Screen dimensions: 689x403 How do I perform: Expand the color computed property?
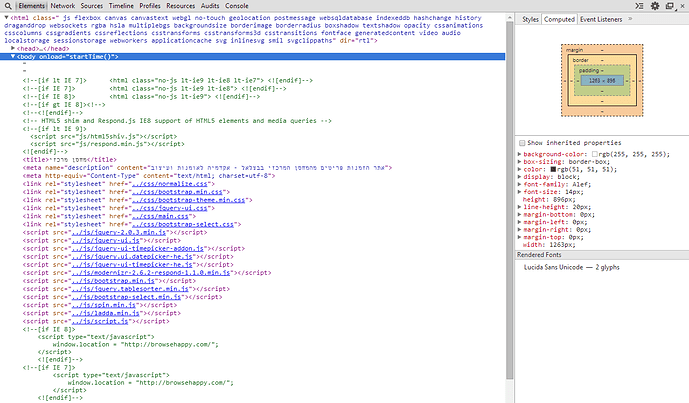[x=519, y=169]
